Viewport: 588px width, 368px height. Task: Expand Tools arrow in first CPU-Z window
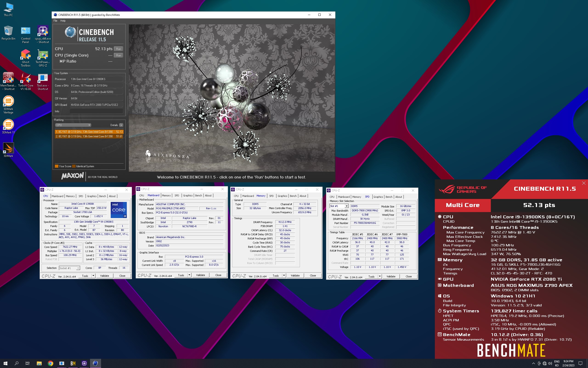(93, 276)
